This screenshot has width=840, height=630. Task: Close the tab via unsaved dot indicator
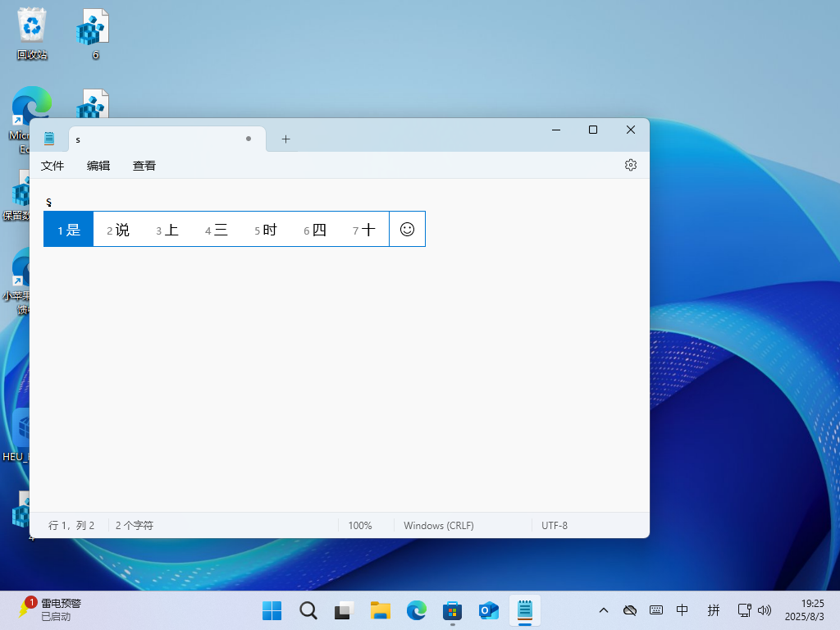(x=249, y=139)
